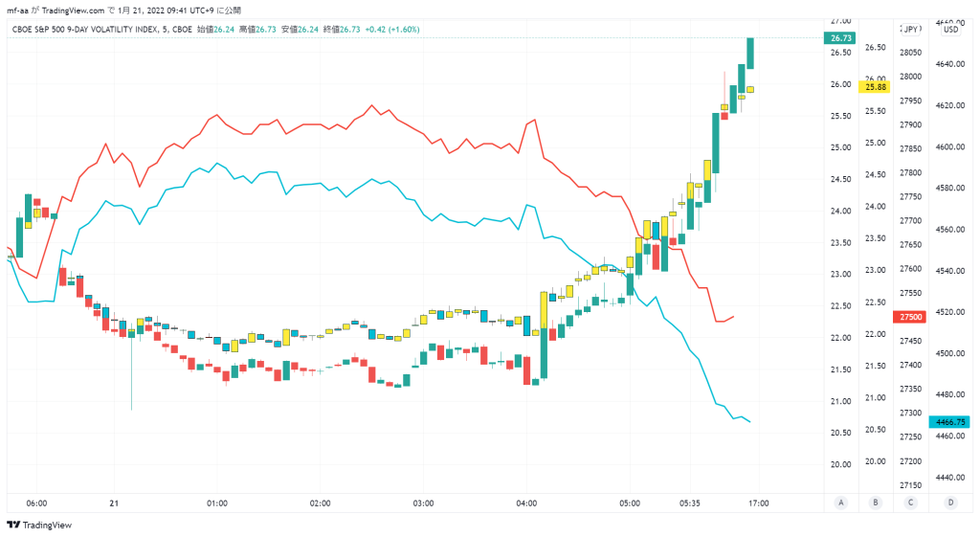The height and width of the screenshot is (537, 980).
Task: Click the +0.42 (+1.60%) change value
Action: click(392, 30)
